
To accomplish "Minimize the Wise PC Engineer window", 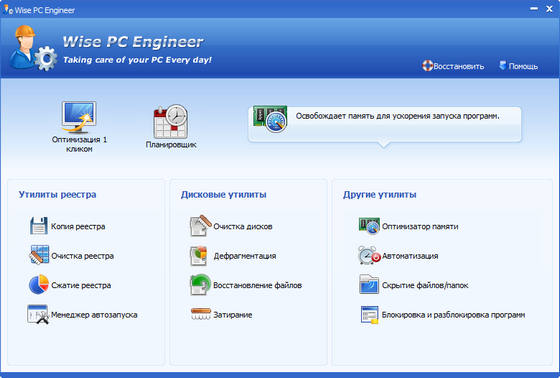I will point(534,9).
